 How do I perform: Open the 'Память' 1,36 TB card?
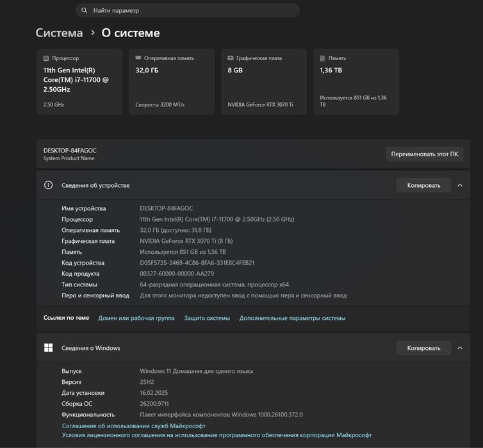point(356,81)
